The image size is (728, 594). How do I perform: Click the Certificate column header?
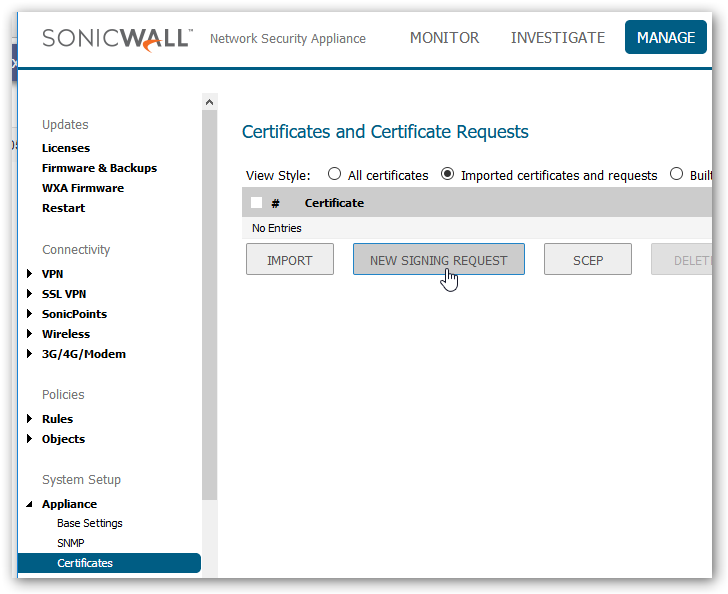334,203
